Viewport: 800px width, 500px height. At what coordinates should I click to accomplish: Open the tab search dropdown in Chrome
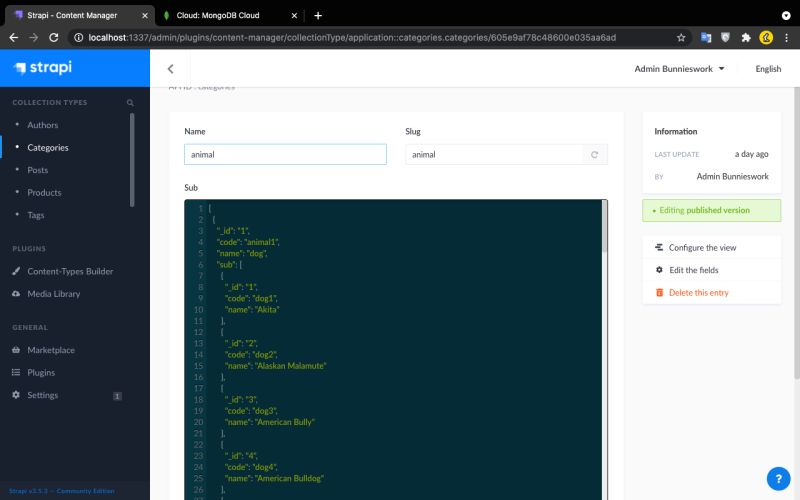pos(786,15)
